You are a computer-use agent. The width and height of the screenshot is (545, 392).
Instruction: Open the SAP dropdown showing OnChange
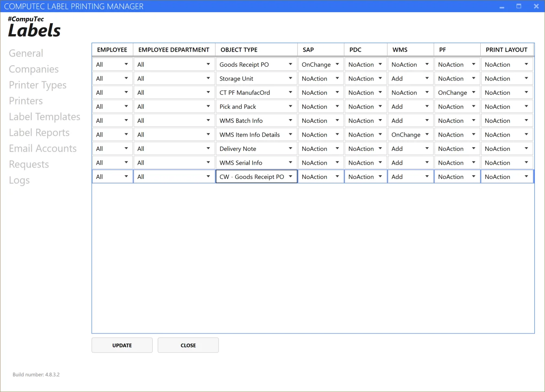321,65
